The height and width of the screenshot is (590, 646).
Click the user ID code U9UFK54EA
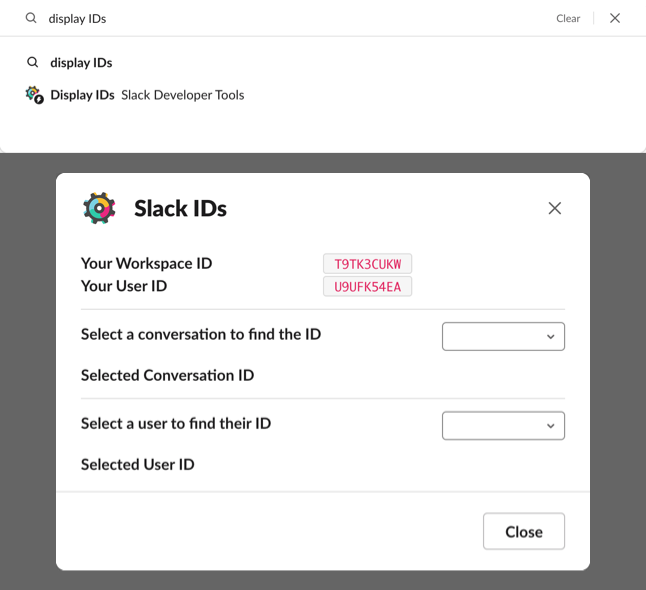coord(367,286)
